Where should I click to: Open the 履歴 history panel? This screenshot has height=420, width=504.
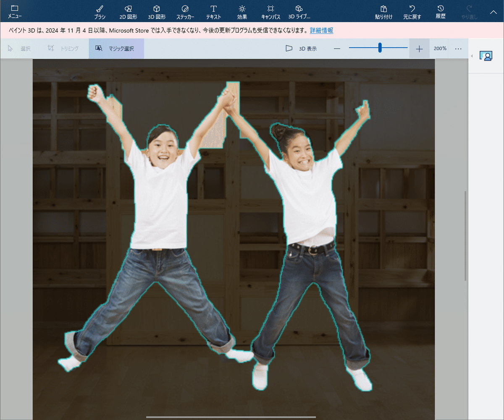[x=441, y=12]
